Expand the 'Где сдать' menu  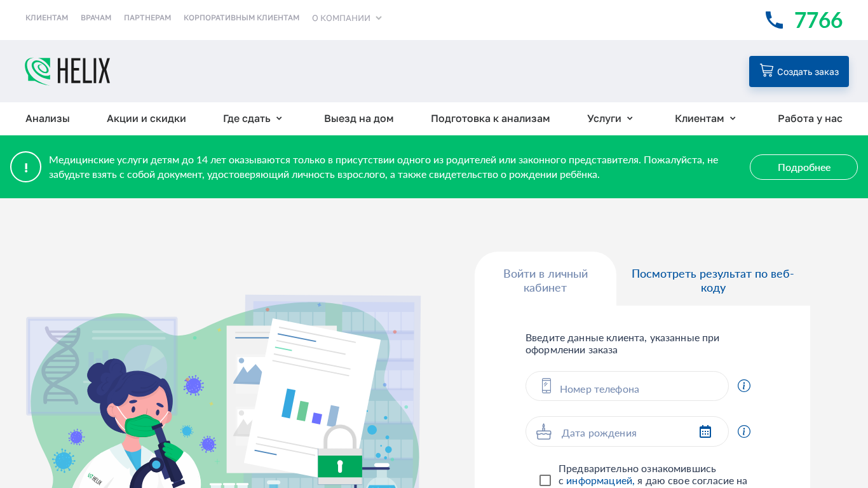pyautogui.click(x=252, y=118)
